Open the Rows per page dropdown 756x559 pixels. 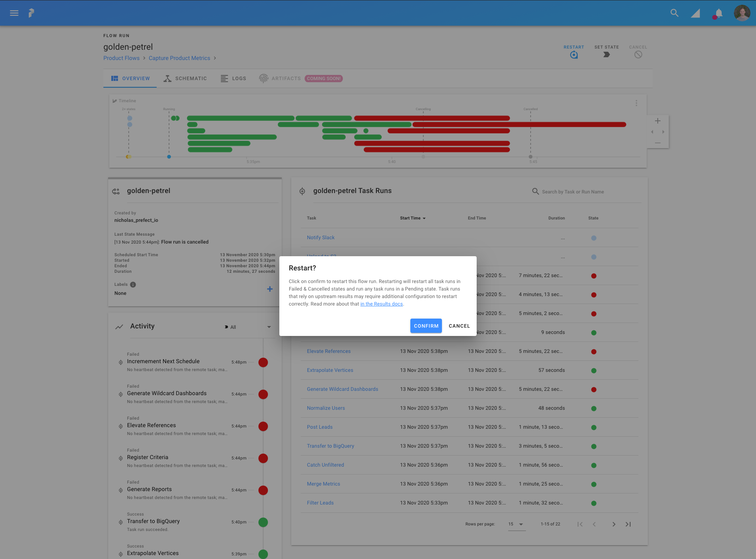click(x=517, y=524)
